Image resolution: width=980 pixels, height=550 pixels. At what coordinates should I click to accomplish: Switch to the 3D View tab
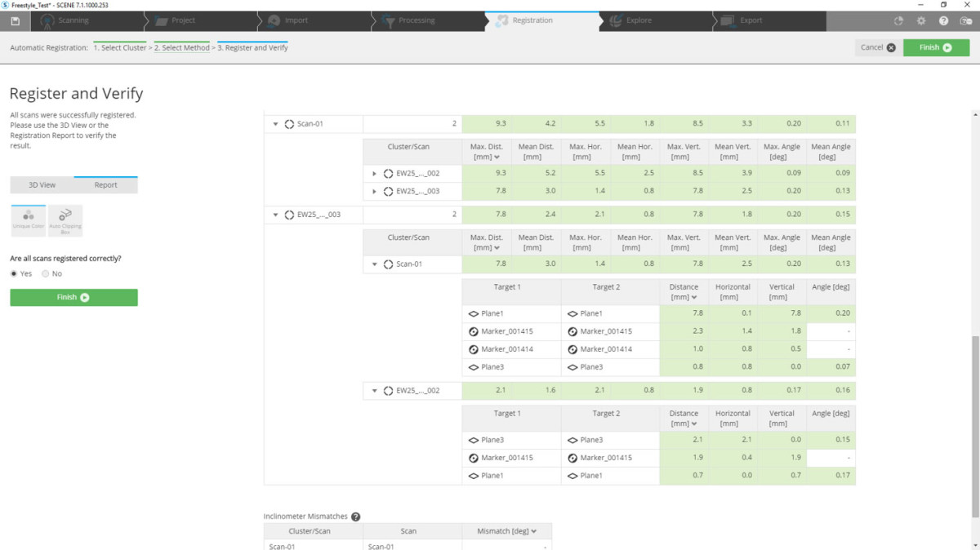click(x=42, y=185)
